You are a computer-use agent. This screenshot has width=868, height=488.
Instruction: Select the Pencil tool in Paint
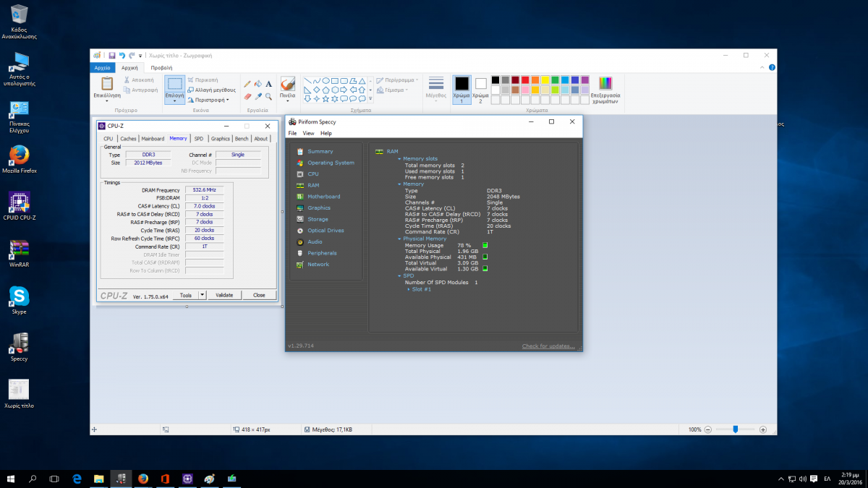coord(247,84)
